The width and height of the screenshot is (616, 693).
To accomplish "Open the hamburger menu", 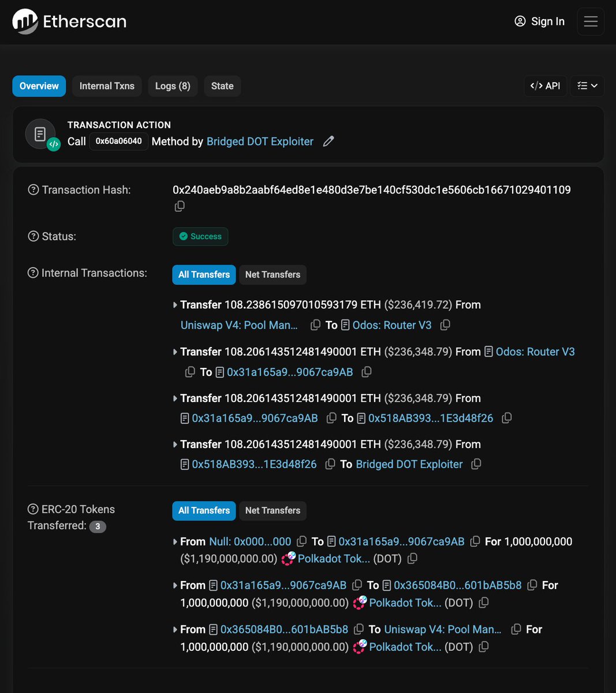I will click(x=590, y=21).
